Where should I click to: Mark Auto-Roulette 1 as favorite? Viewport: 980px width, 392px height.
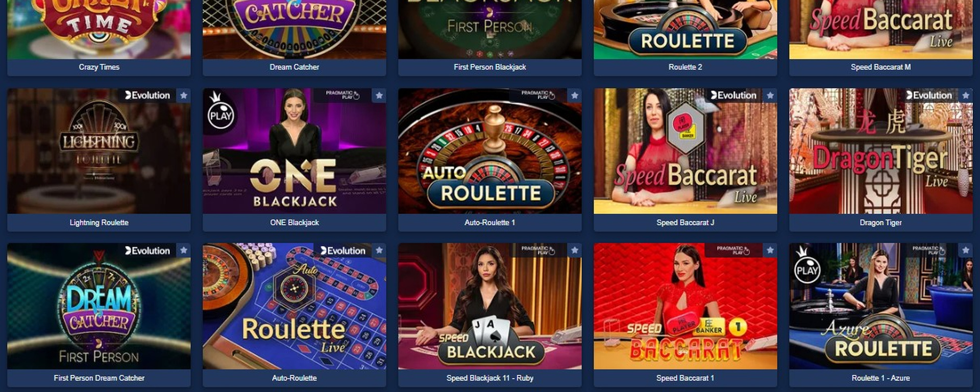pyautogui.click(x=575, y=95)
